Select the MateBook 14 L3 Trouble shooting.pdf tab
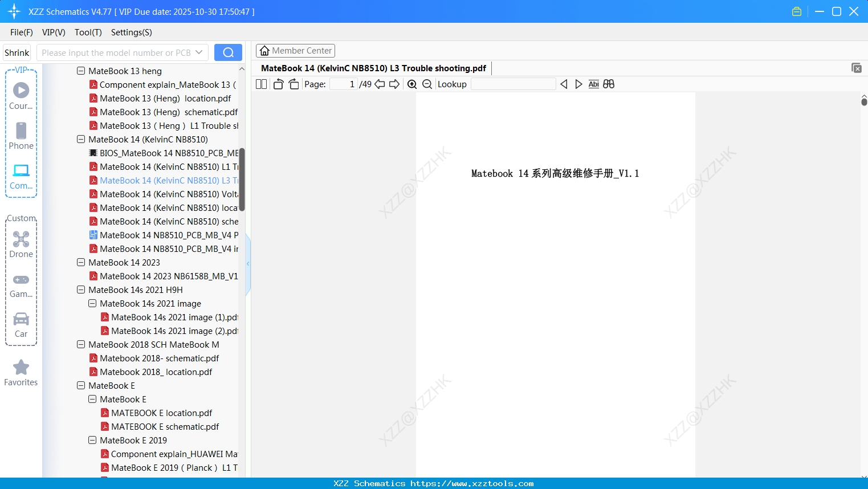 point(373,68)
